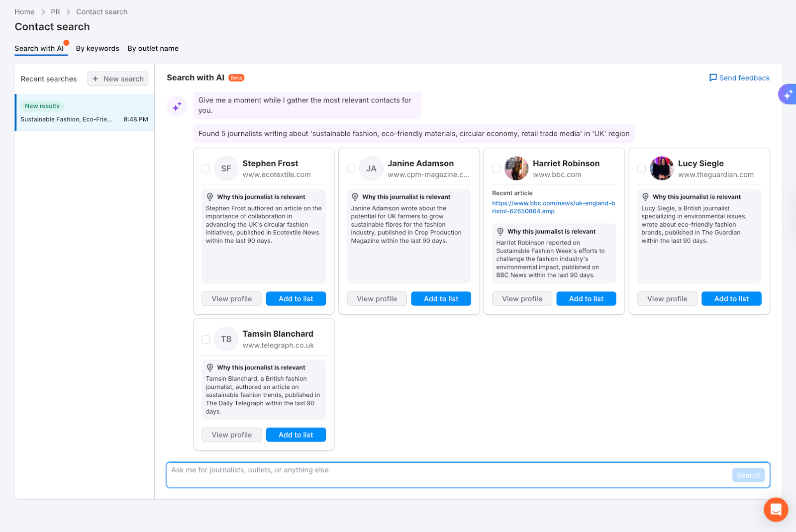Click the lightbulb icon on Lucy Siegle's card
This screenshot has height=532, width=796.
[x=645, y=196]
